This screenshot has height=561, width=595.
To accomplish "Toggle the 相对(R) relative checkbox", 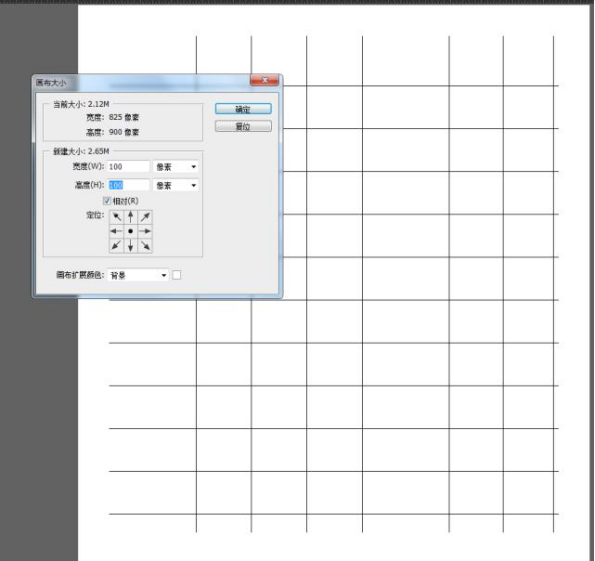I will pyautogui.click(x=107, y=201).
